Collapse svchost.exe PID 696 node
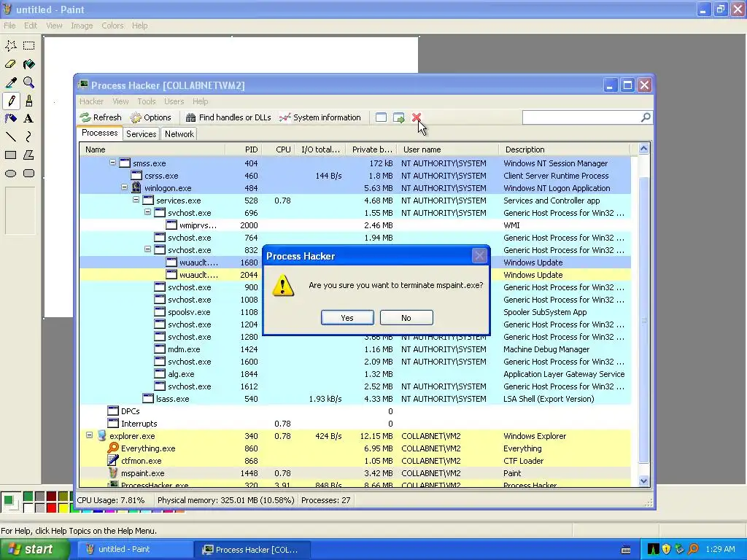Image resolution: width=747 pixels, height=560 pixels. (x=147, y=212)
